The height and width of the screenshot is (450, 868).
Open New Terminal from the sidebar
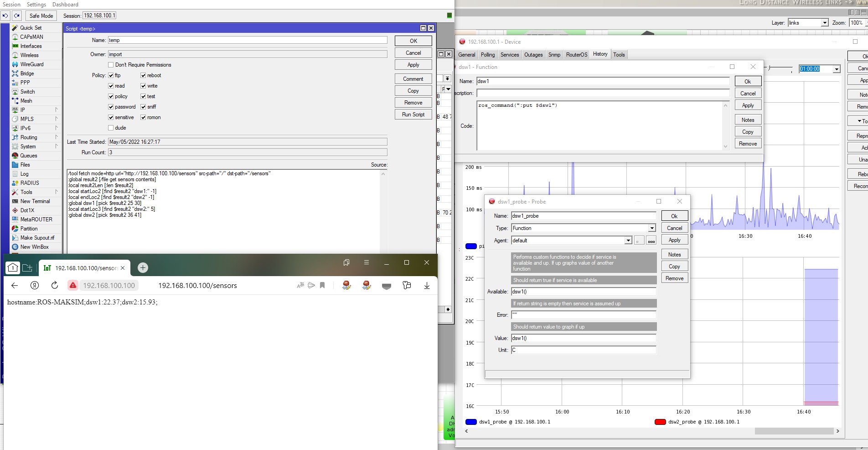tap(35, 201)
